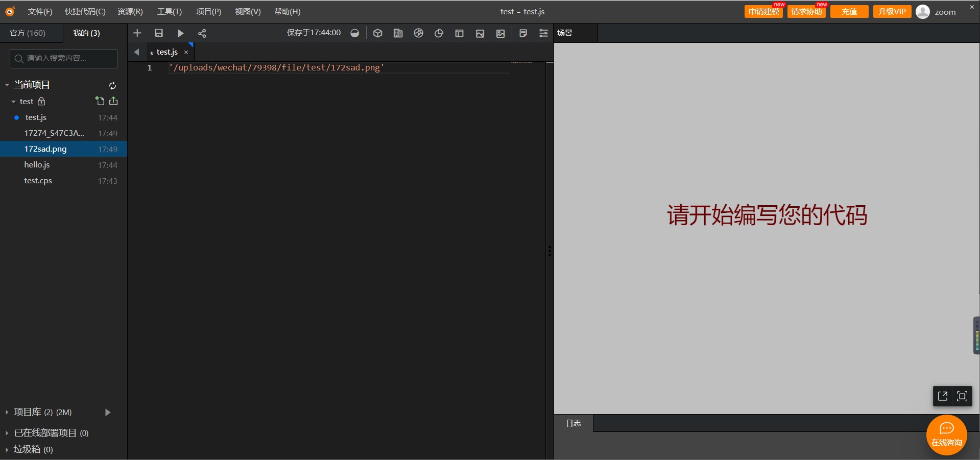This screenshot has width=980, height=460.
Task: Refresh the current project list
Action: pyautogui.click(x=112, y=85)
